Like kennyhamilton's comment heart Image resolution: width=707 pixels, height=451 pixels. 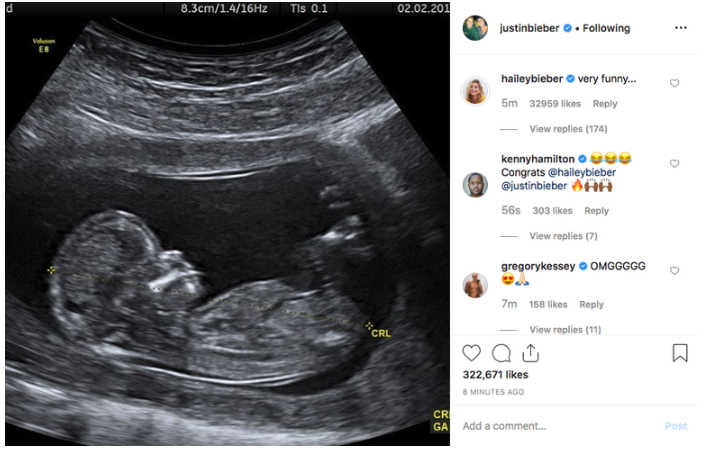click(x=674, y=163)
